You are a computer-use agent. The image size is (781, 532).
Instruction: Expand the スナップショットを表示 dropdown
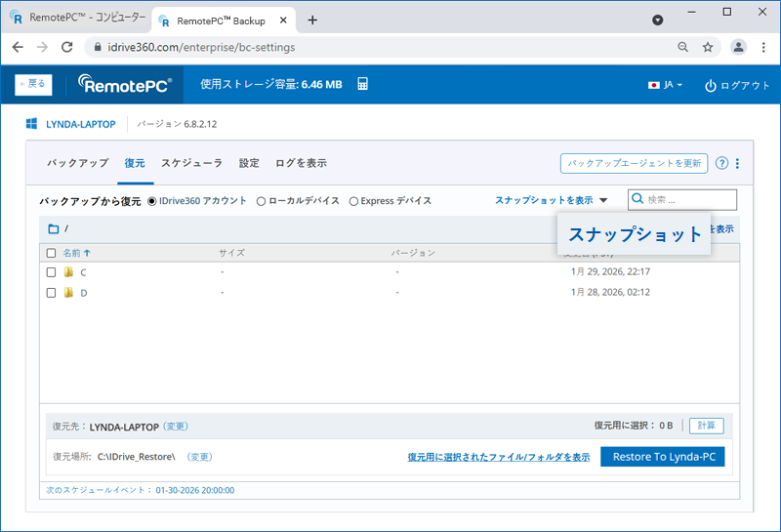tap(551, 200)
